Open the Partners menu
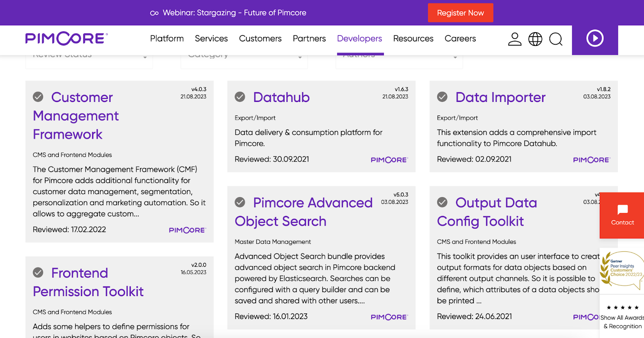Viewport: 644px width, 338px height. 309,39
